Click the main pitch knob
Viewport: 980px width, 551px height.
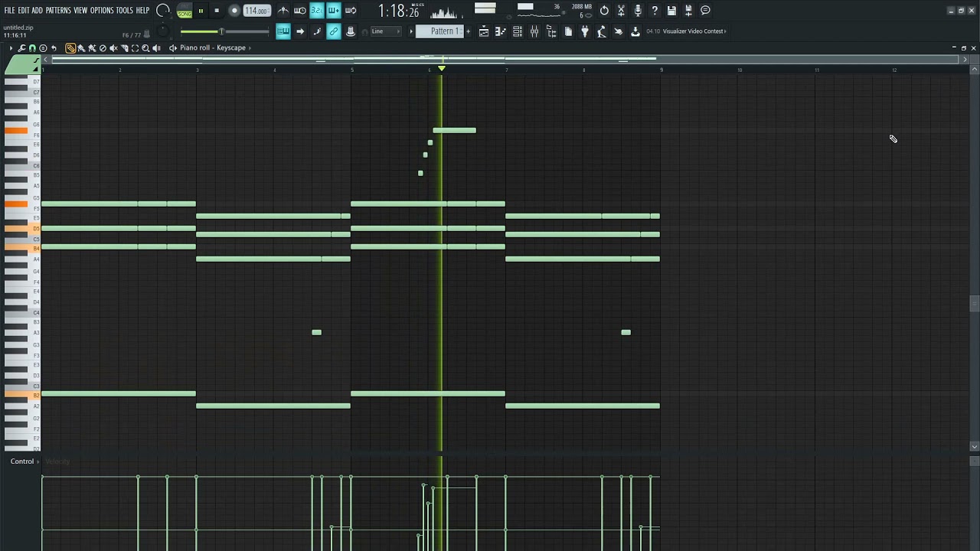point(162,31)
